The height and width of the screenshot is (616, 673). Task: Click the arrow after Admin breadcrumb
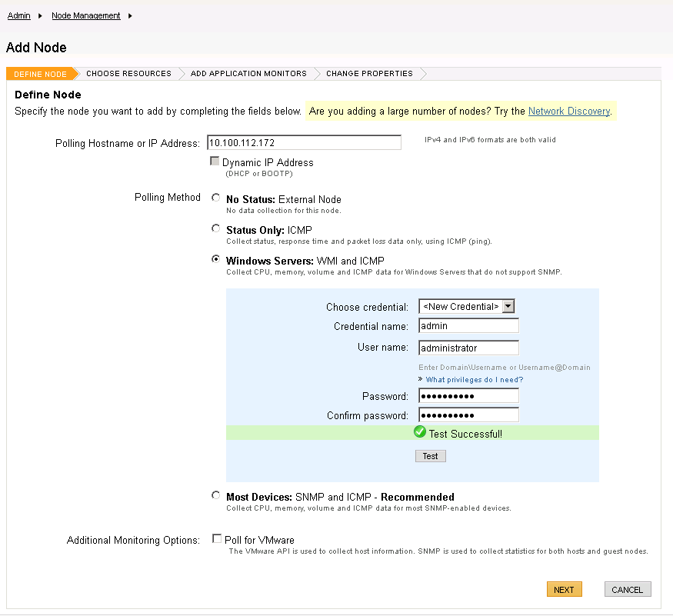click(x=39, y=15)
